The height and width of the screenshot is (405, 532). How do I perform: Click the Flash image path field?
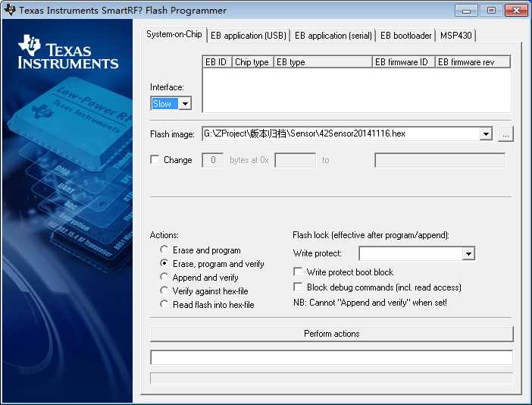tap(341, 133)
